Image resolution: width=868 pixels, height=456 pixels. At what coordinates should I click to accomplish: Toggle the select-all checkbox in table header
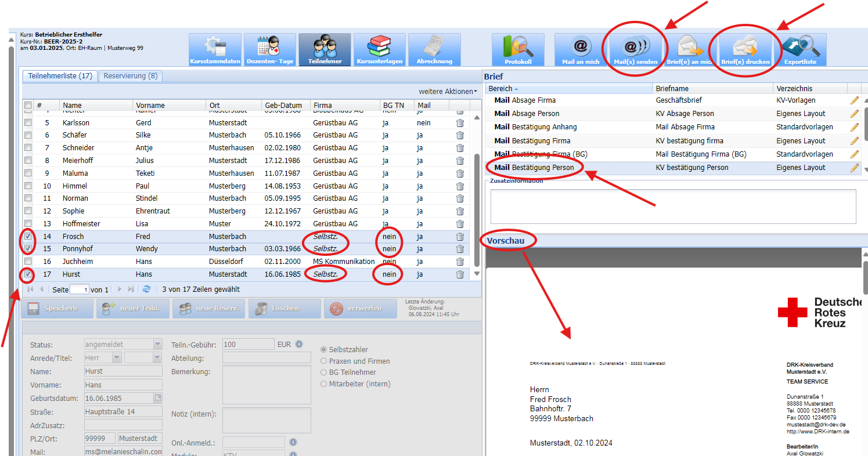pos(28,106)
